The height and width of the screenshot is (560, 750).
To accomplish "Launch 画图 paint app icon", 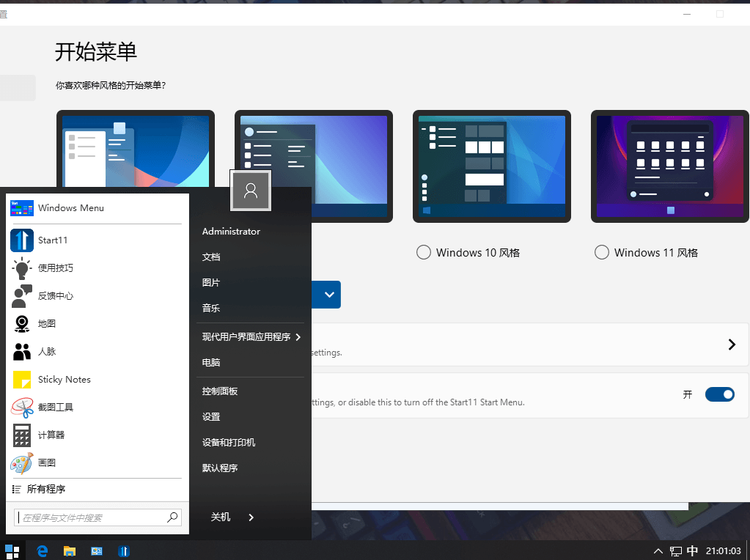I will [x=22, y=463].
